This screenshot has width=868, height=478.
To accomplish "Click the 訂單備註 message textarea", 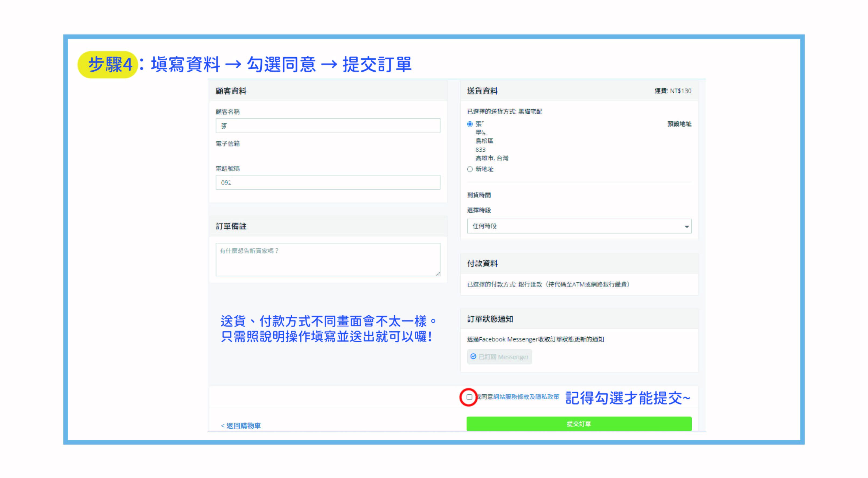I will point(328,259).
